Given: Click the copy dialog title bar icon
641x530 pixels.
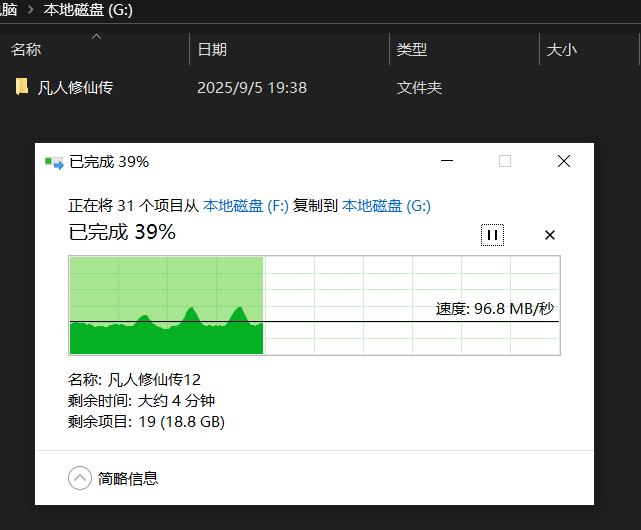Looking at the screenshot, I should click(x=53, y=162).
